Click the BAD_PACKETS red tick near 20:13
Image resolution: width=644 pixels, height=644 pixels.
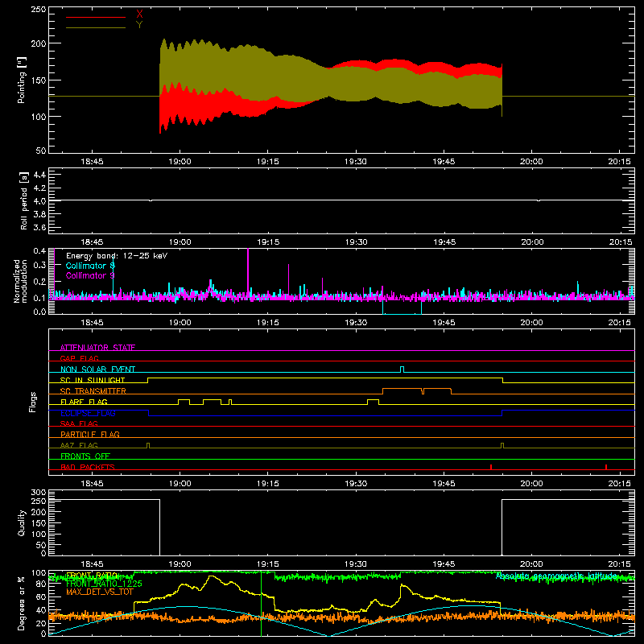tap(606, 467)
